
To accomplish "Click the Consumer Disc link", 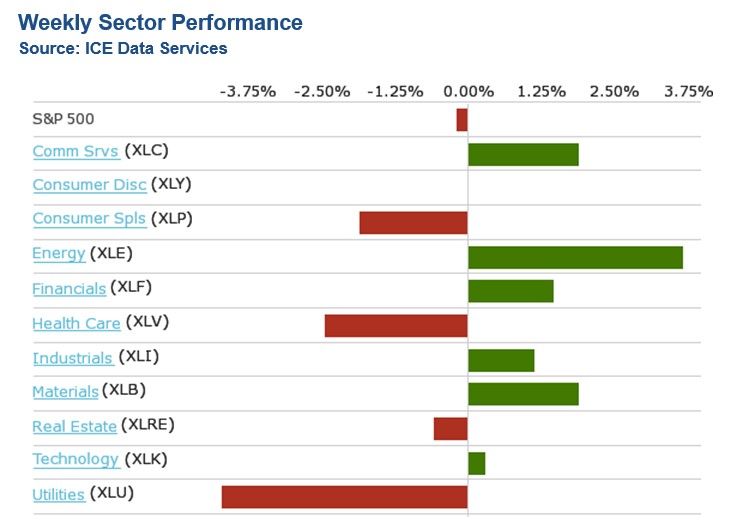I will click(x=89, y=184).
